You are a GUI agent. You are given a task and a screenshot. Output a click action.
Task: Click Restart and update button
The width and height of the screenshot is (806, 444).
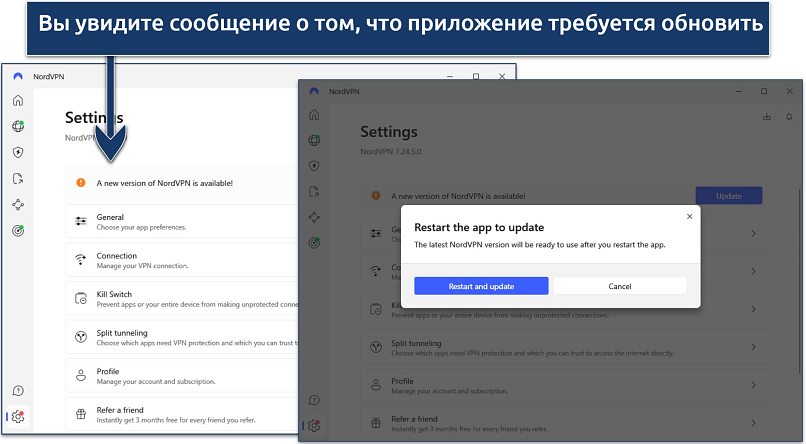481,286
